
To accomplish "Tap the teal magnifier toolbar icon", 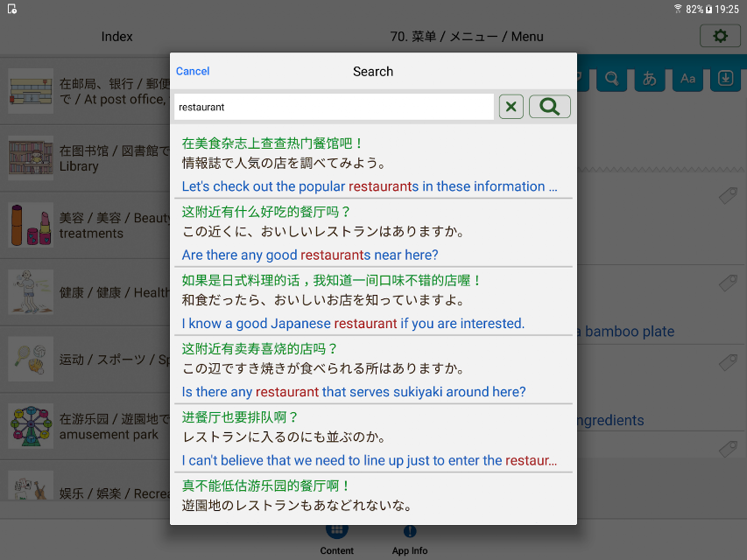I will pyautogui.click(x=612, y=79).
